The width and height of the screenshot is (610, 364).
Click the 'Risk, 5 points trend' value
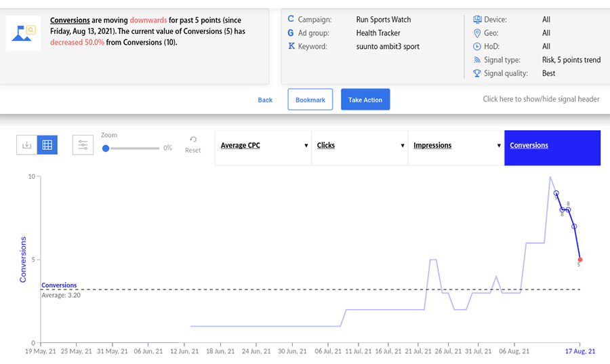click(571, 60)
